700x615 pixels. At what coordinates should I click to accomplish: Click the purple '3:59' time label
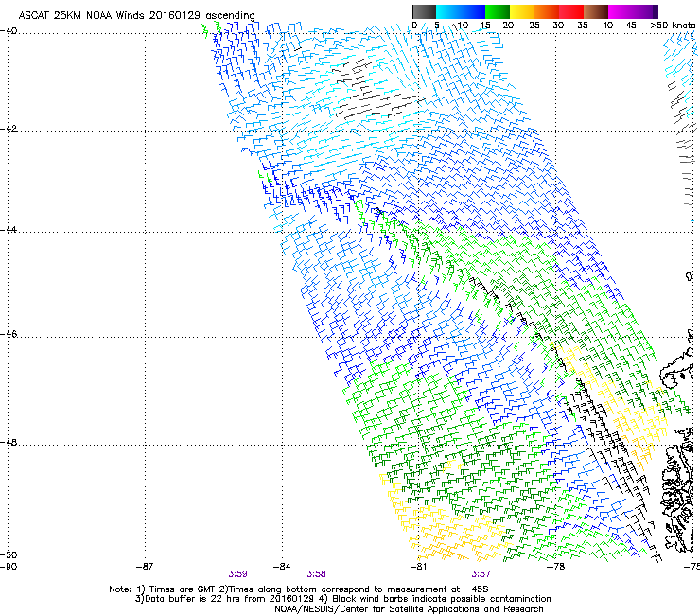coord(238,574)
